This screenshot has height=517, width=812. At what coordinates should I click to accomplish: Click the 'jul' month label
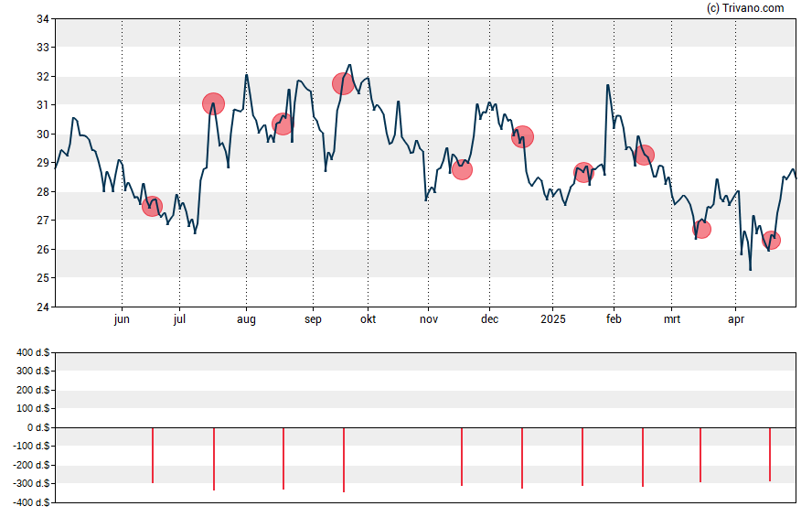click(180, 319)
